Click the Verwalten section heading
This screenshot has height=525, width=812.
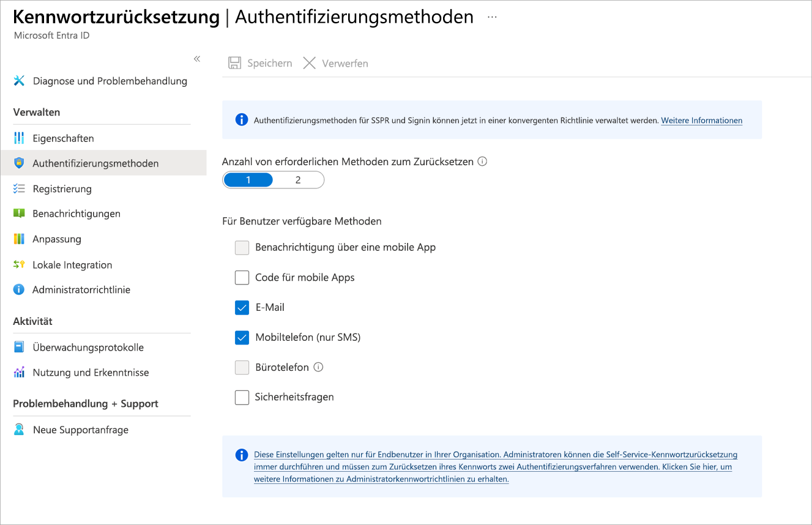[37, 112]
